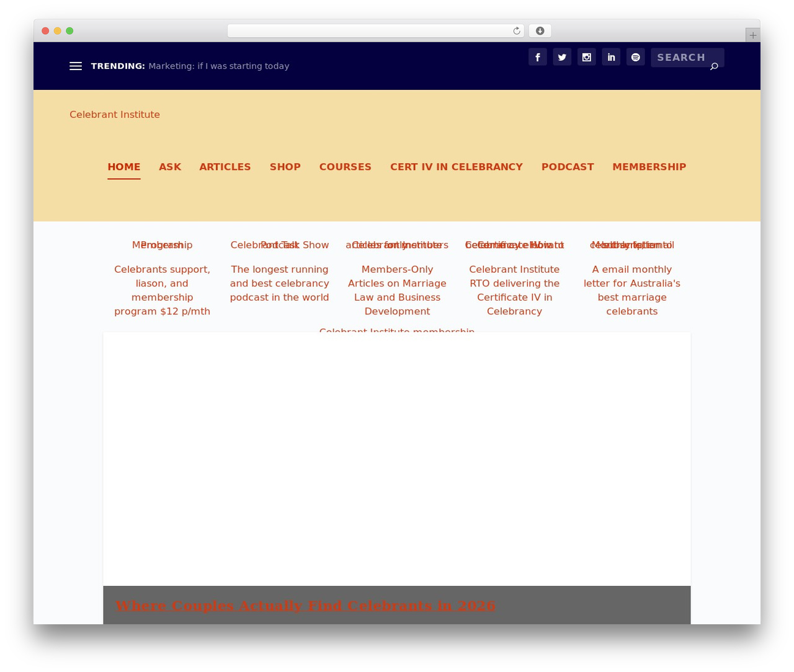Open the hamburger menu beside Trending
Viewport: 794px width, 672px height.
click(76, 66)
